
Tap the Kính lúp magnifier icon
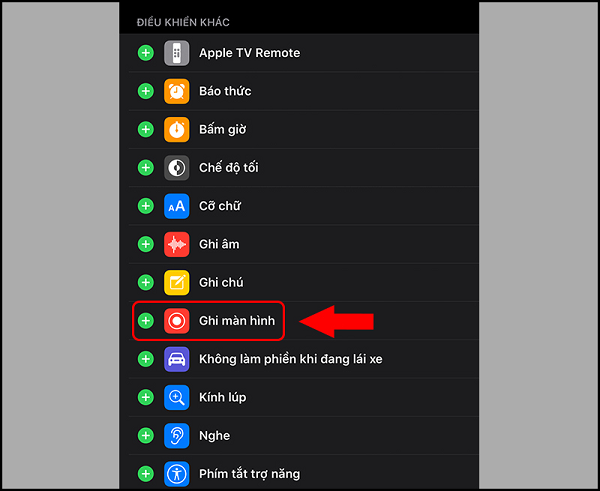click(x=176, y=397)
